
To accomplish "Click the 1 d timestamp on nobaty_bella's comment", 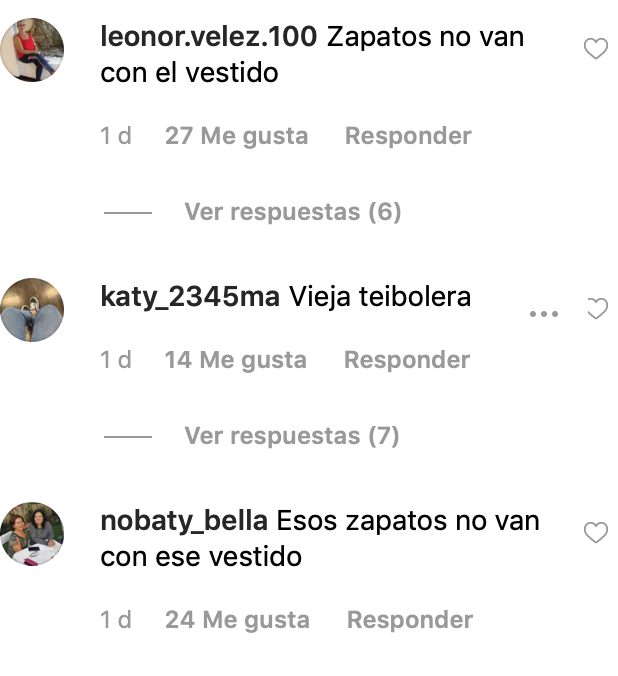I will 116,620.
